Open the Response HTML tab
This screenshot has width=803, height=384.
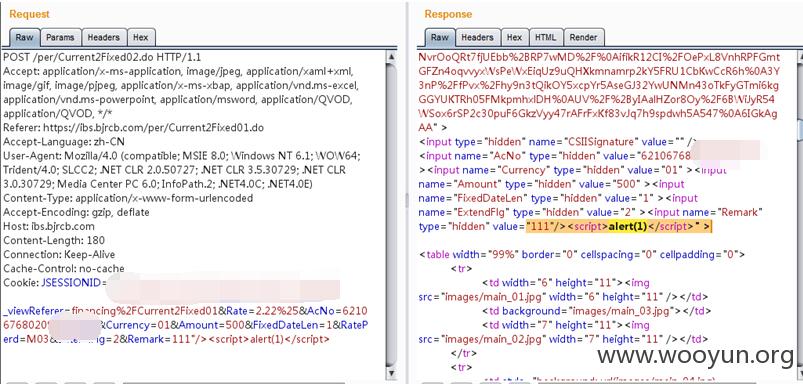coord(545,37)
